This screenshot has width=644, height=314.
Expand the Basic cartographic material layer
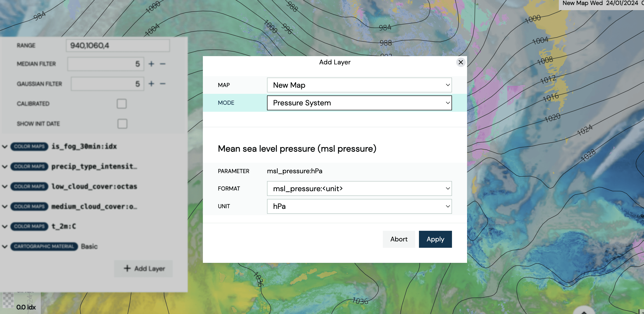(x=5, y=247)
